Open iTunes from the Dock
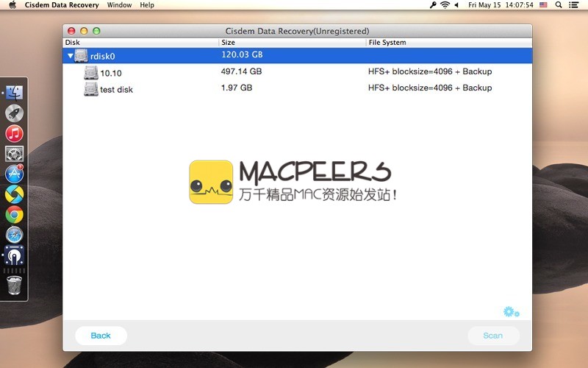 [14, 134]
